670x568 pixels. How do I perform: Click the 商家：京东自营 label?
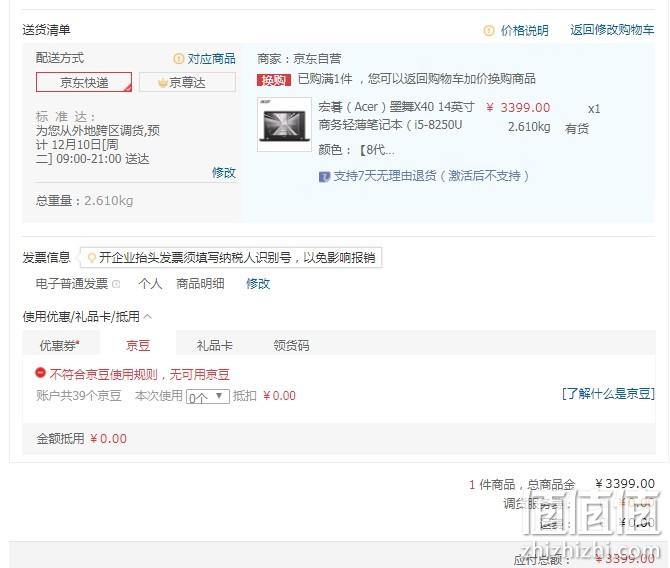[x=299, y=59]
